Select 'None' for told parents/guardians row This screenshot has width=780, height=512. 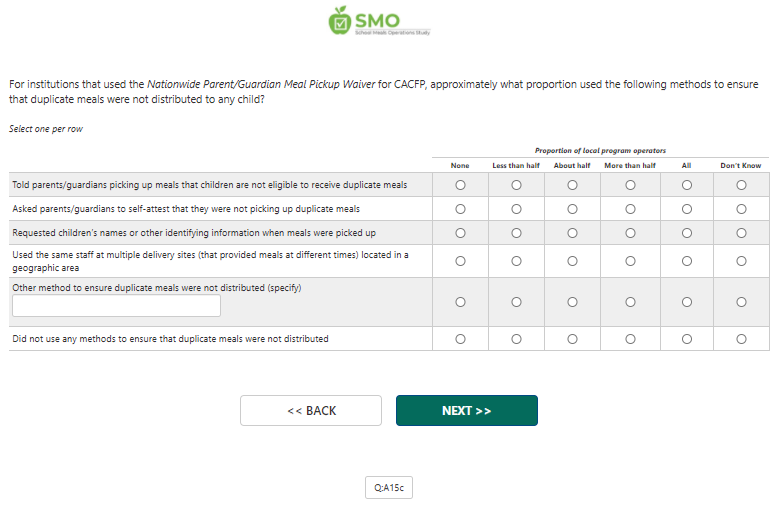coord(460,185)
